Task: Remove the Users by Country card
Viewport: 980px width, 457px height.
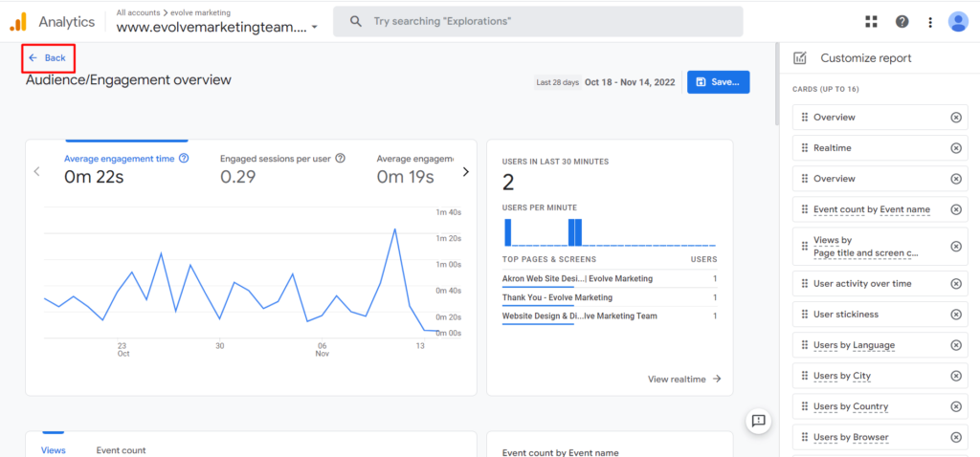Action: [x=956, y=406]
